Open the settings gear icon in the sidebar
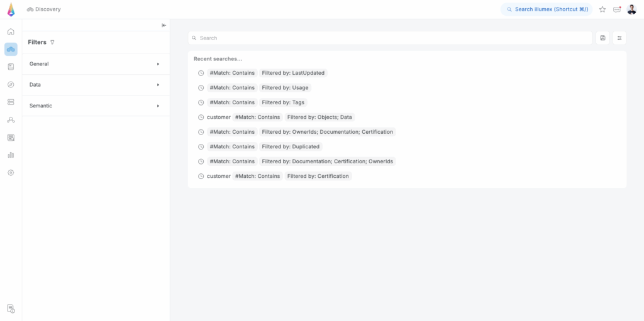Viewport: 644px width, 321px height. [x=11, y=172]
